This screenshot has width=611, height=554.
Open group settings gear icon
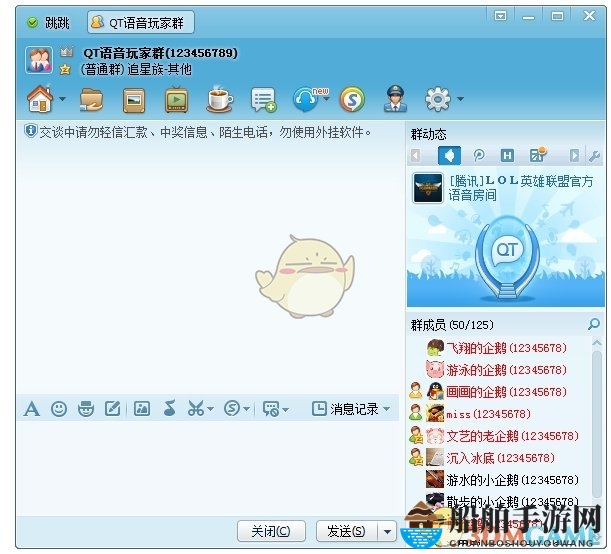click(x=438, y=99)
